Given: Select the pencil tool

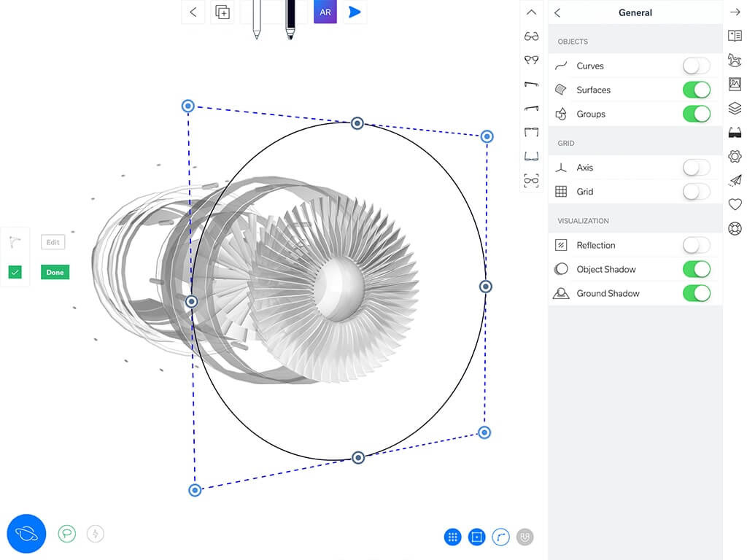Looking at the screenshot, I should (x=256, y=19).
